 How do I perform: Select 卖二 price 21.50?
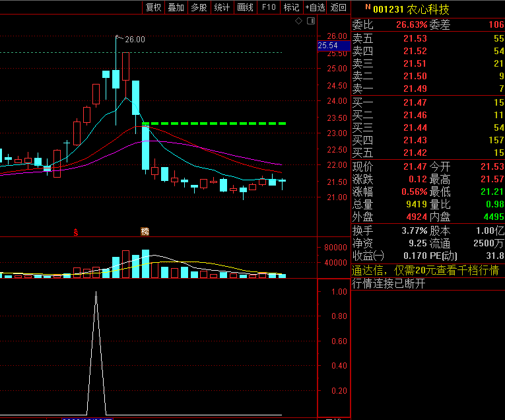pos(415,77)
